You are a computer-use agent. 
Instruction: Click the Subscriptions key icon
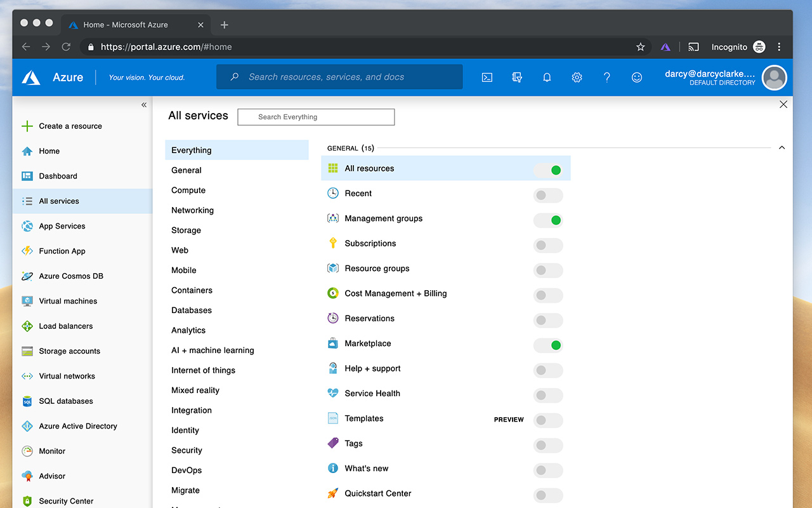333,243
